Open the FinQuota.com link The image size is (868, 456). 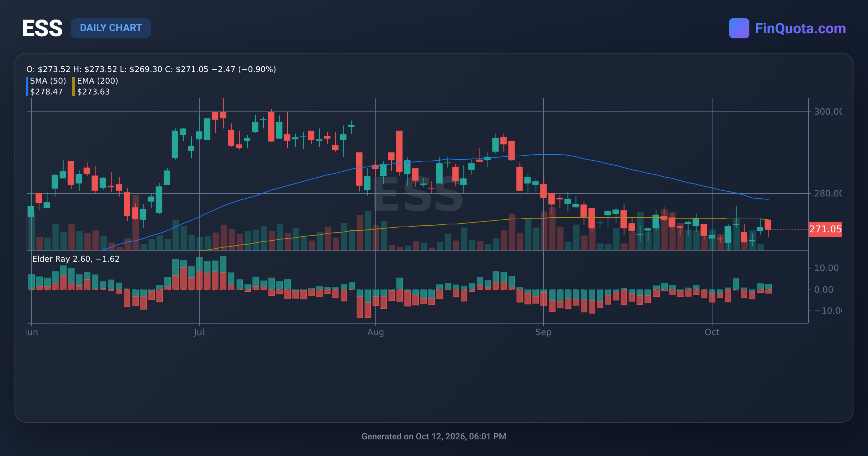[x=800, y=29]
